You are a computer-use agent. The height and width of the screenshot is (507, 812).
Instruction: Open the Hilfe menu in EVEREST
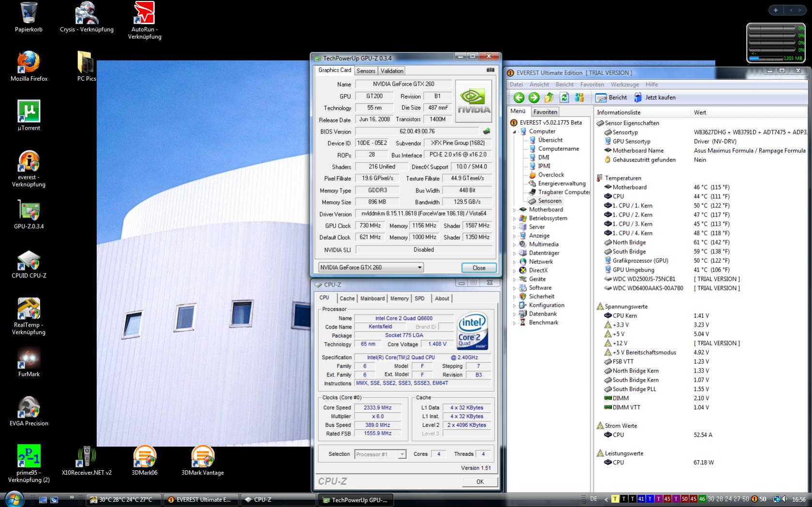[651, 85]
